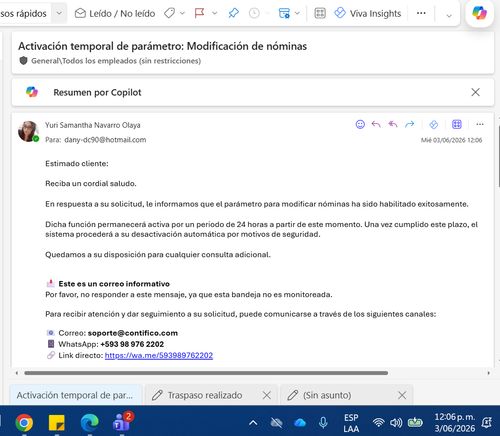
Task: Click the subject Activación temporal de parámetro heading
Action: pyautogui.click(x=162, y=46)
